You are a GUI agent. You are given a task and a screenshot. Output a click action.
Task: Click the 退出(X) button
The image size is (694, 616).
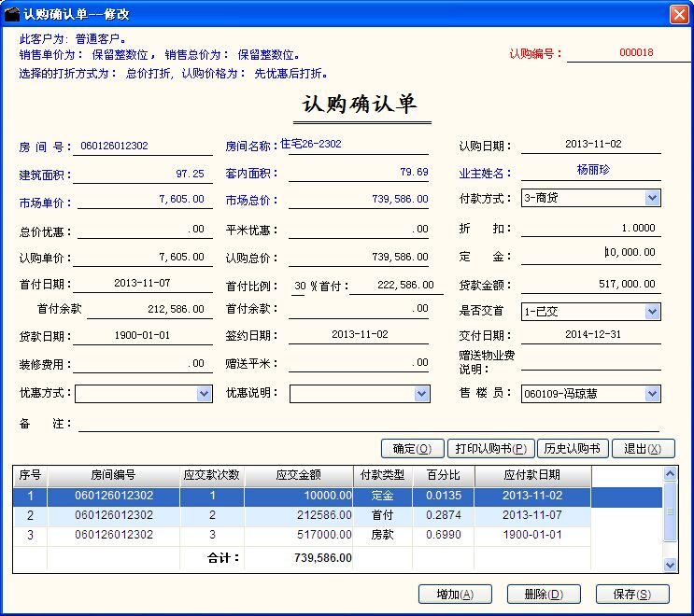(x=643, y=449)
